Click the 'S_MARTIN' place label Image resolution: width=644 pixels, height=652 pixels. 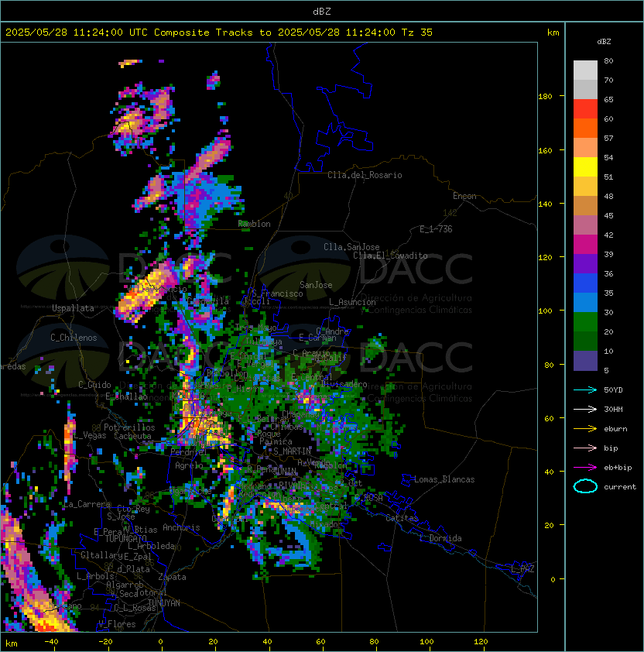coord(293,451)
